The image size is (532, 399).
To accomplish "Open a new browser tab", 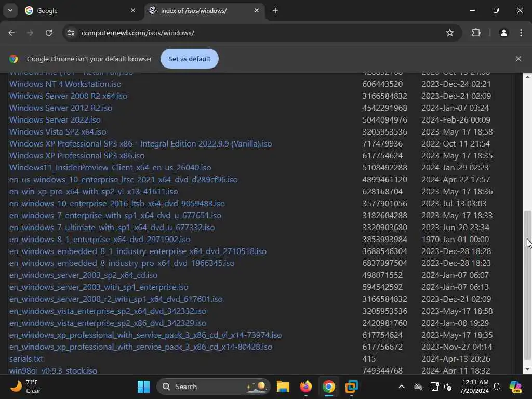I will [275, 10].
